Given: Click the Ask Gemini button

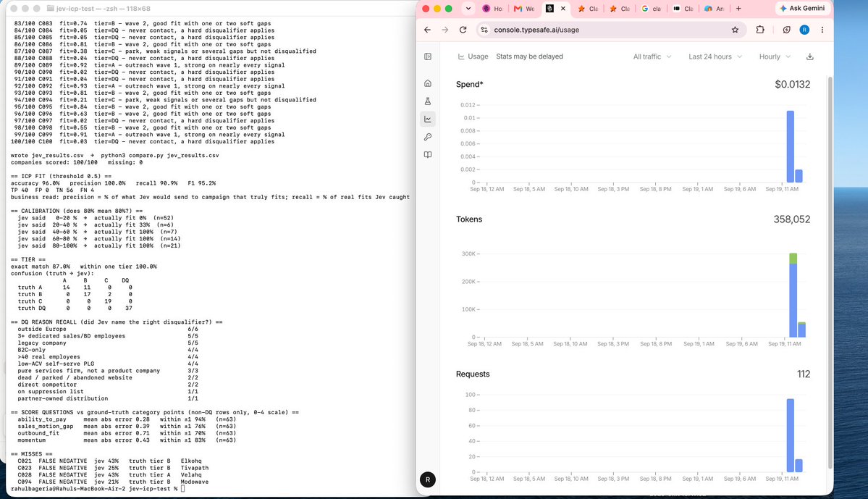Looking at the screenshot, I should pos(803,8).
